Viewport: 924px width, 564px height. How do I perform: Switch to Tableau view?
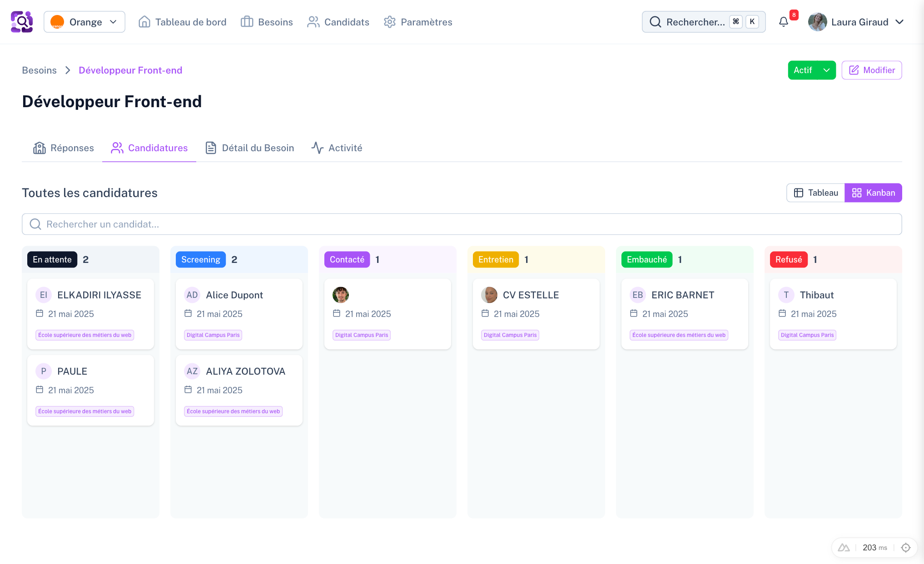point(816,193)
